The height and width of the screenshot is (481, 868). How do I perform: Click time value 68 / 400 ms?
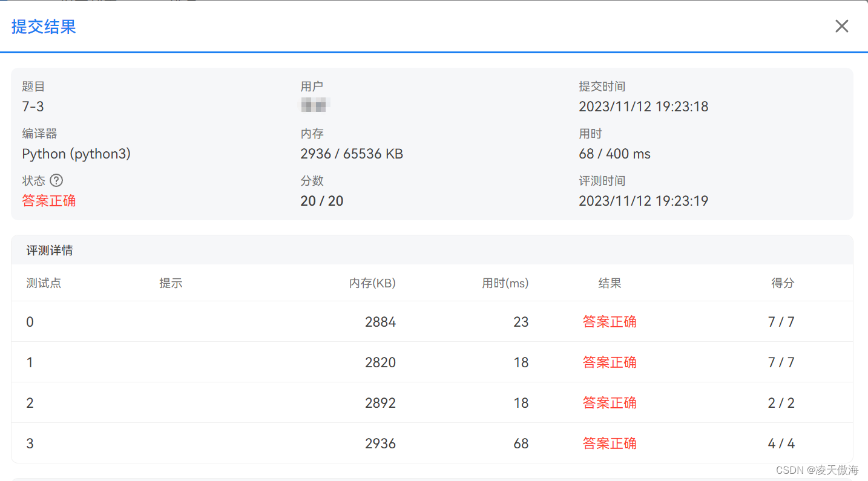[614, 154]
